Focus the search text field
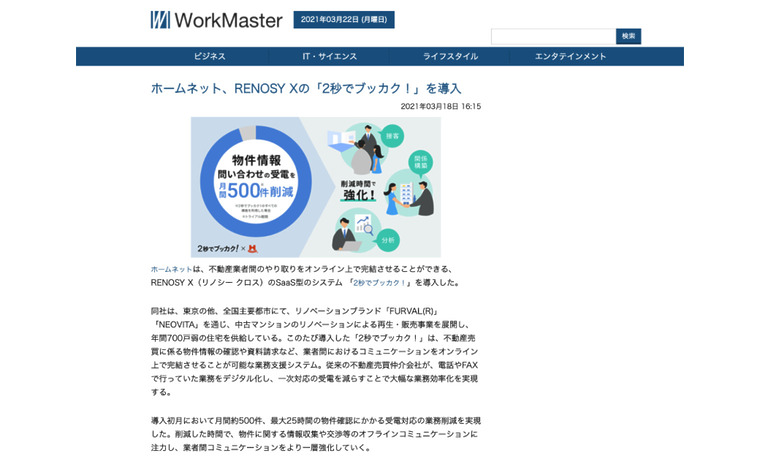760x456 pixels. click(x=552, y=36)
